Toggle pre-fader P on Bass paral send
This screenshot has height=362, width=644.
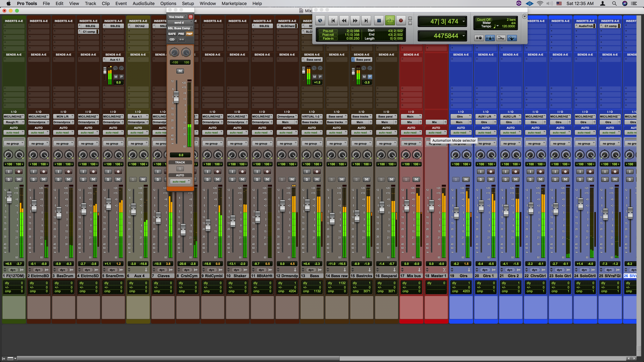click(370, 77)
